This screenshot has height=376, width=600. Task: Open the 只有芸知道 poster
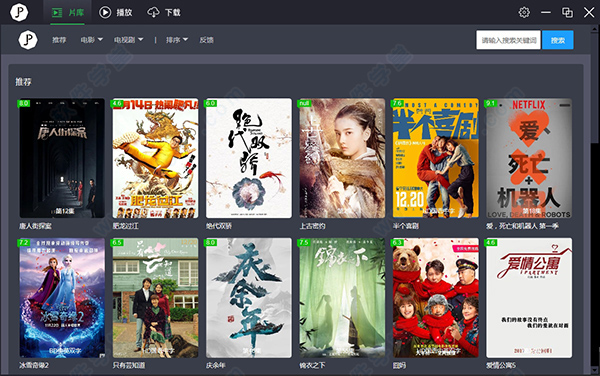155,298
